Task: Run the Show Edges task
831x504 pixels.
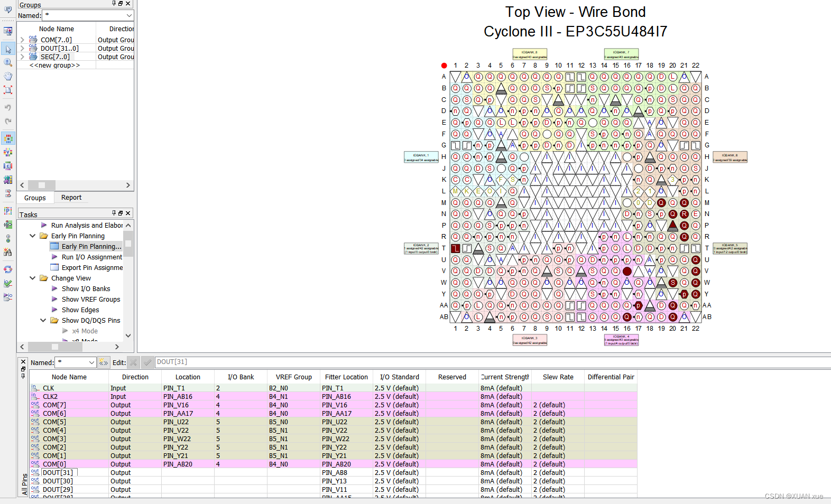Action: 80,310
